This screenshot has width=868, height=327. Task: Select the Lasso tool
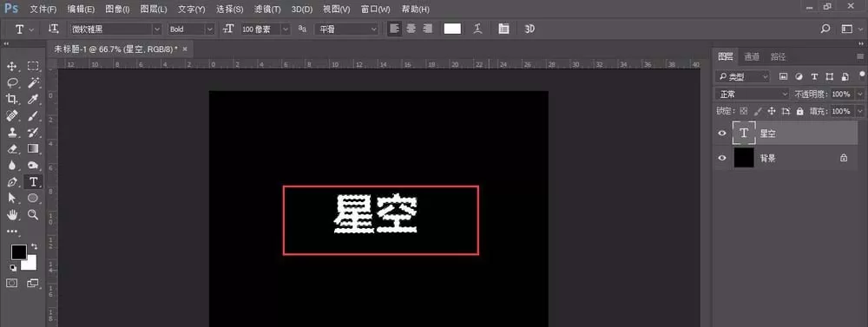click(11, 82)
